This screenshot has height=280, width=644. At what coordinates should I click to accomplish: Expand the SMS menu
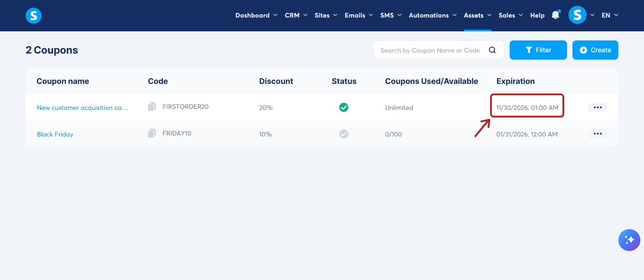(x=391, y=15)
